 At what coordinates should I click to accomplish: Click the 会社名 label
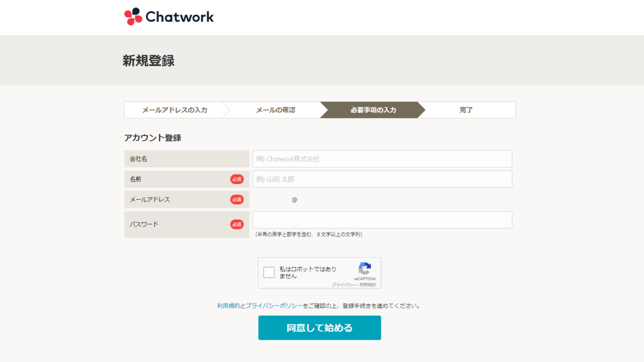(138, 159)
